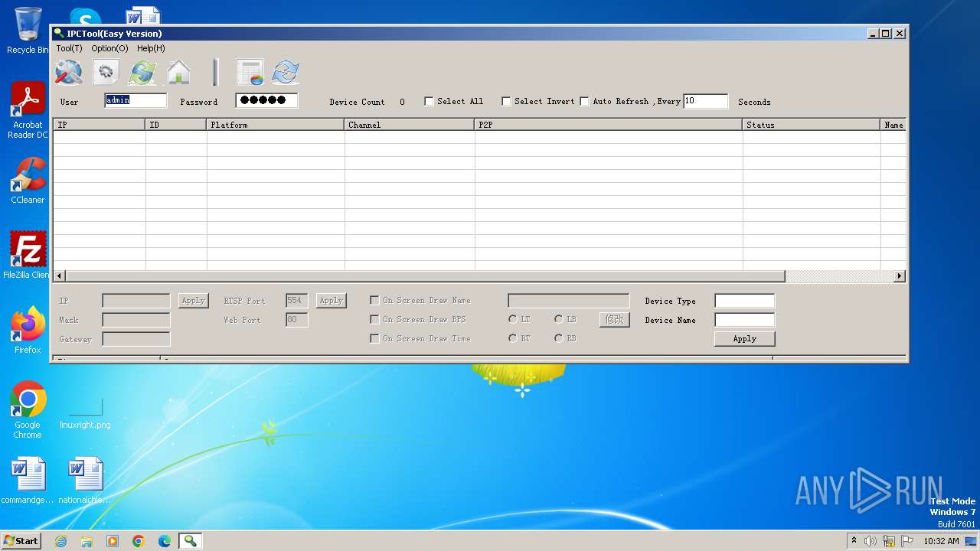Image resolution: width=980 pixels, height=551 pixels.
Task: Apply device type and name
Action: pos(744,339)
